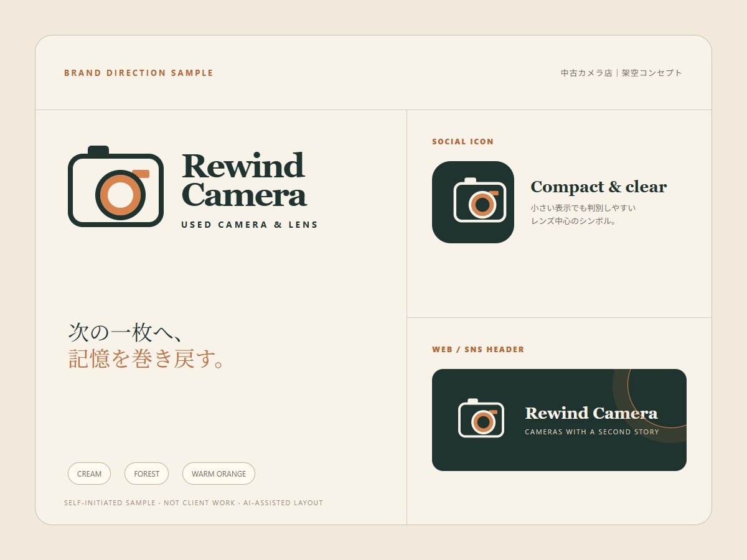Click the large Rewind Camera logo icon
Viewport: 747px width, 560px height.
(x=116, y=186)
